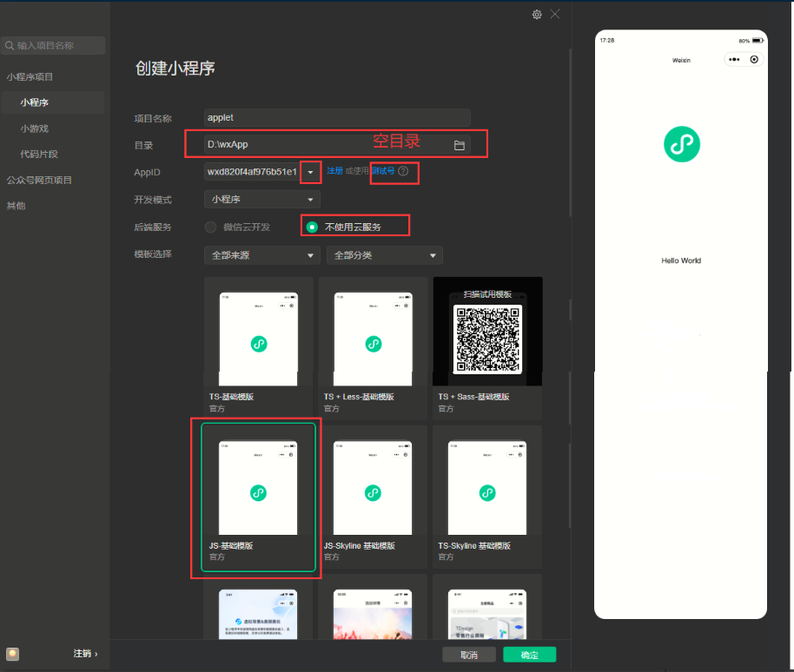Click the capsule close circle in phone preview

click(754, 60)
